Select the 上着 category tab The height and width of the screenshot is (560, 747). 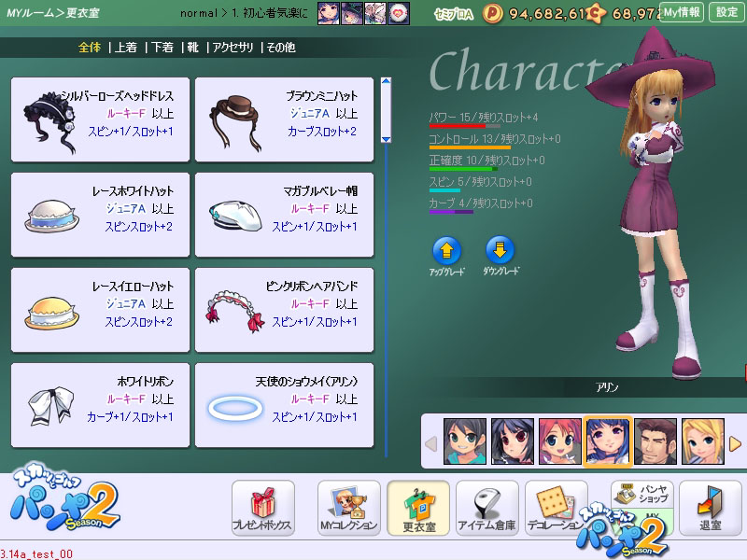tap(126, 48)
